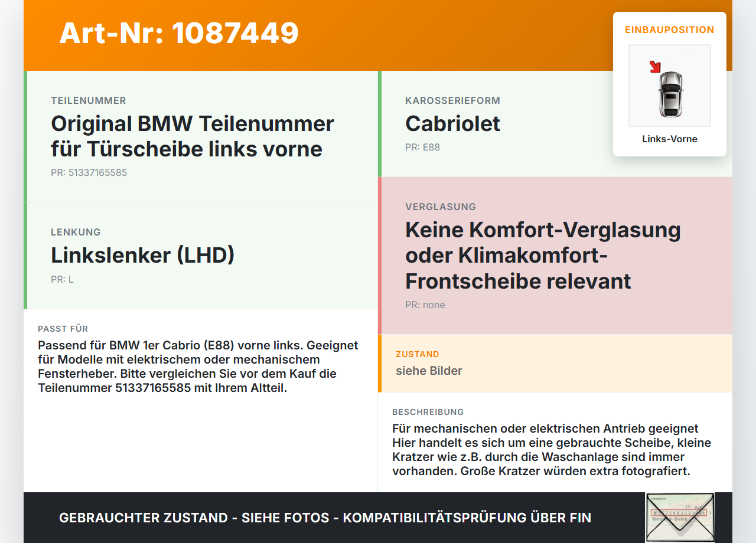The image size is (756, 543).
Task: Click the siehe Bilder text
Action: [429, 371]
